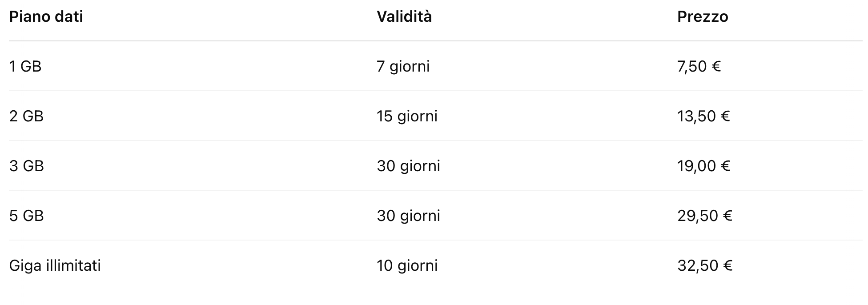The image size is (868, 305).
Task: Pick the 29,50 € price
Action: point(705,216)
